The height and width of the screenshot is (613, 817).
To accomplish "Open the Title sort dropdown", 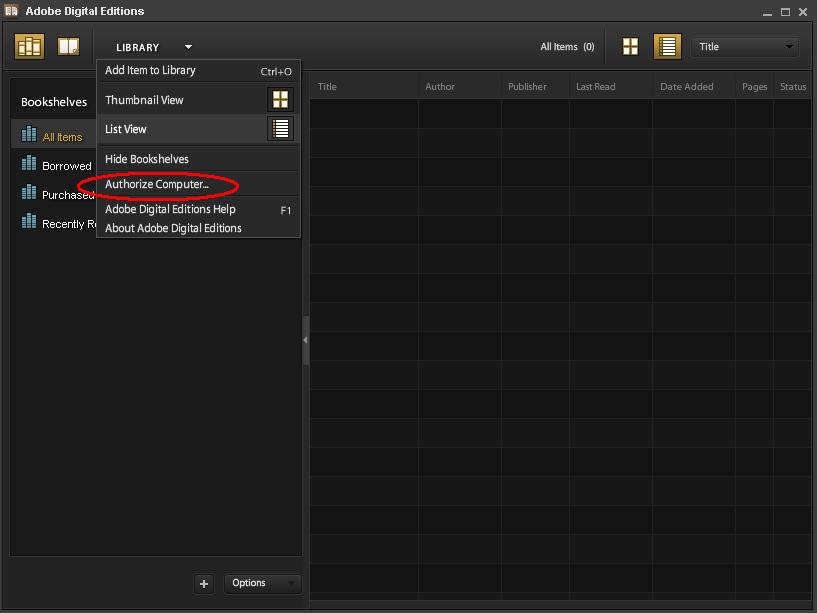I will tap(746, 47).
